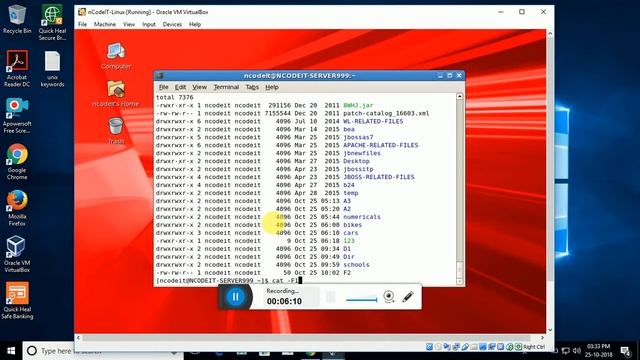Click VirtualBox horizontal scrollbar left arrow

coord(78,338)
